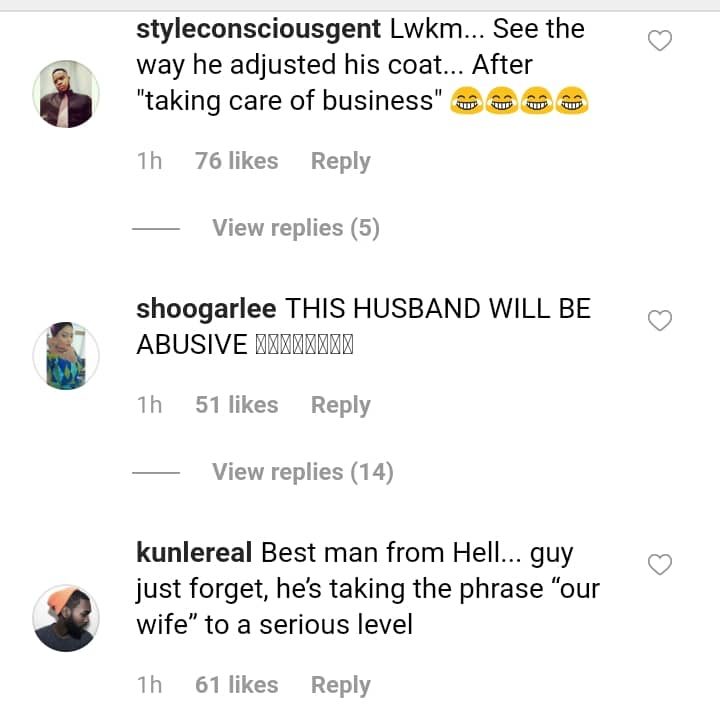Open styleconsciousgent's profile picture
The image size is (720, 723).
pos(66,94)
